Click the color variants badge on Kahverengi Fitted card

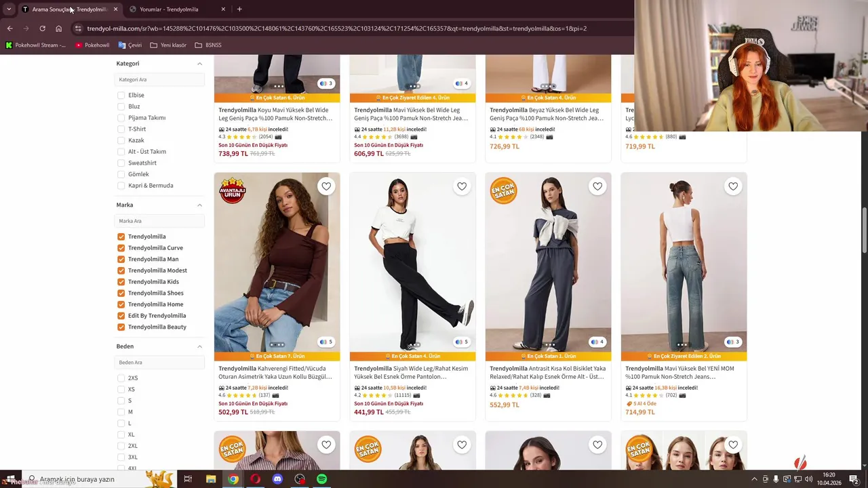[x=326, y=342]
